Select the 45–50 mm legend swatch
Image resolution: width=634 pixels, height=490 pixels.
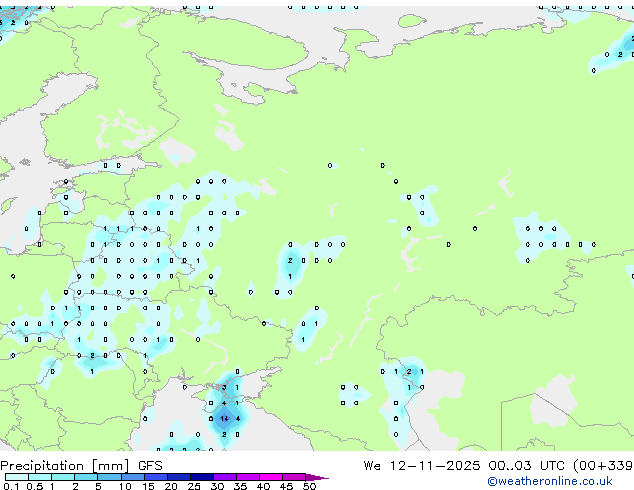[x=294, y=477]
